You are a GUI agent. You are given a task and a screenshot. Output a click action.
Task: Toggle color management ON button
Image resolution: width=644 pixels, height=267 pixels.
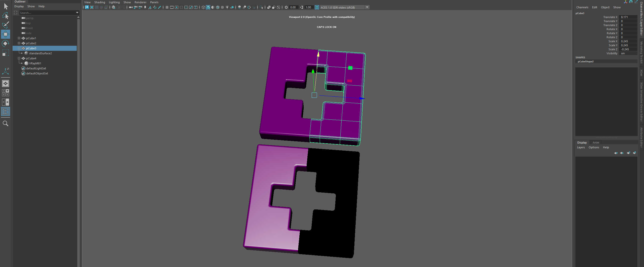[x=317, y=7]
